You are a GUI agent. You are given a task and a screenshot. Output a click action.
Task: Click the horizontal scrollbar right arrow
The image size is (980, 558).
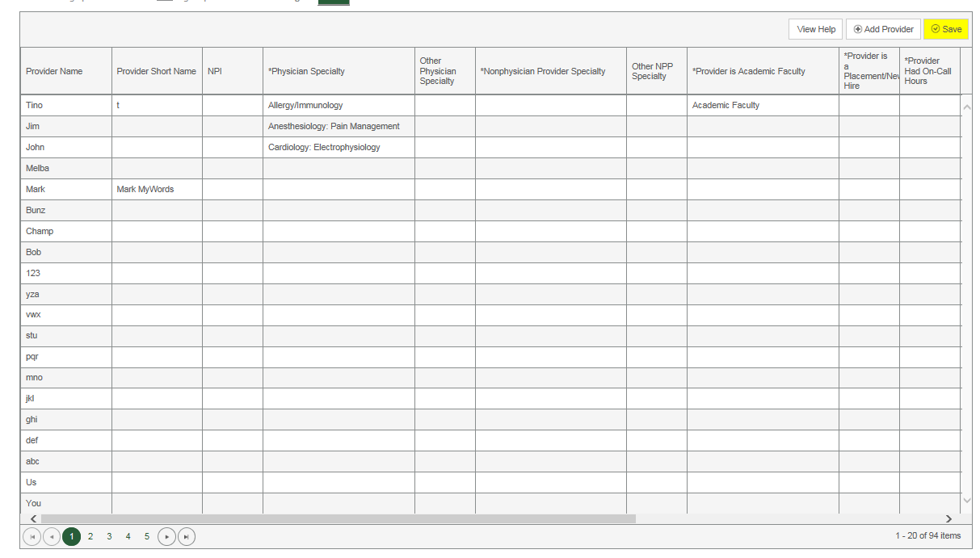point(948,518)
